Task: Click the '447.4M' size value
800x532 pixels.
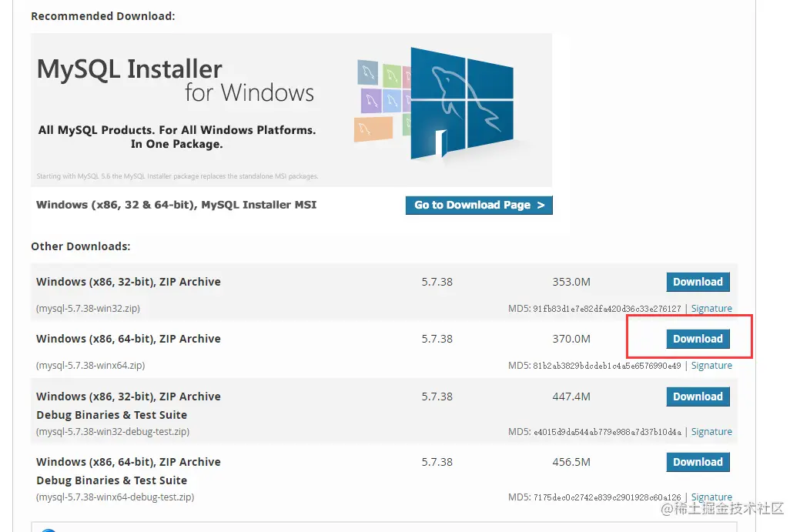Action: pos(571,396)
